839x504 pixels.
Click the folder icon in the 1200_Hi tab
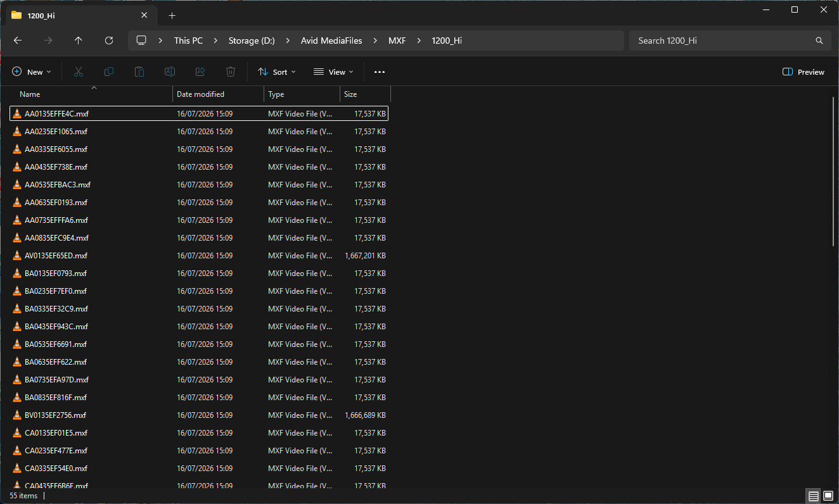point(16,15)
